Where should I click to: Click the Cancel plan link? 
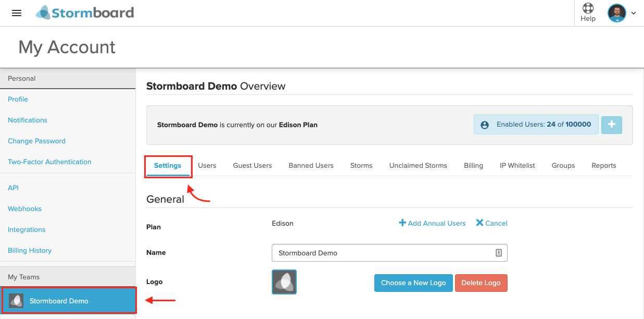tap(491, 223)
